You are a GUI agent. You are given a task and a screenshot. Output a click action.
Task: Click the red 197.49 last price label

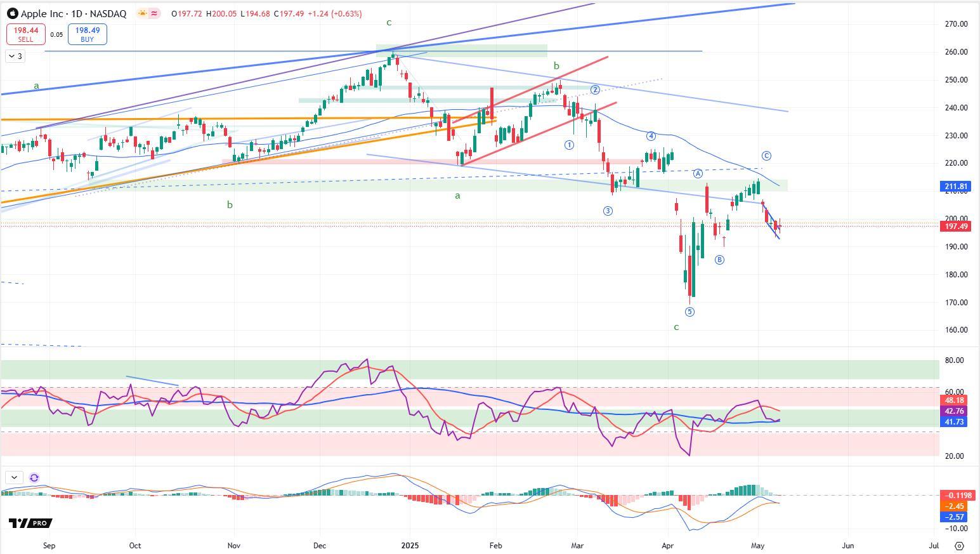coord(956,227)
